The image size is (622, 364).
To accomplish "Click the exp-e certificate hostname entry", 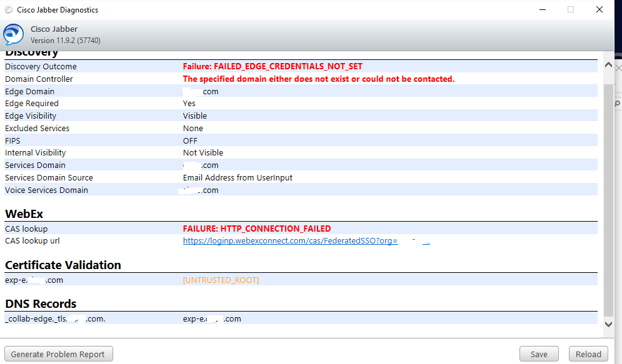I will coord(34,280).
